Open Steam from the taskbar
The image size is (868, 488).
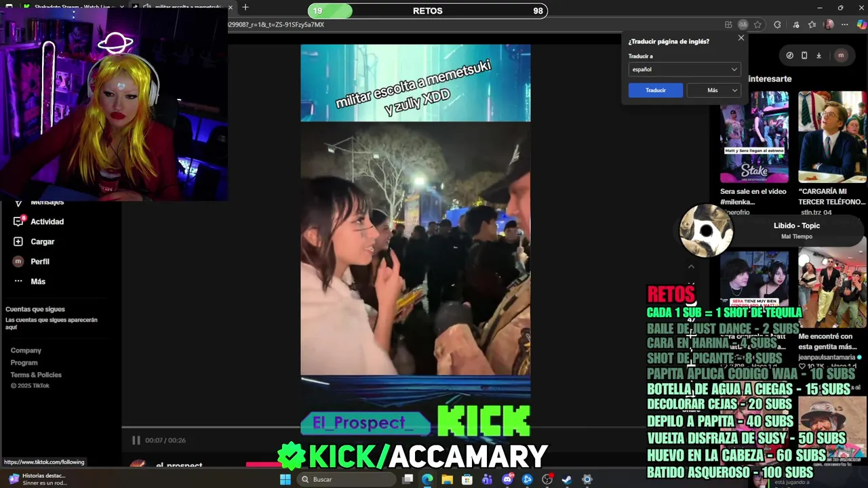click(x=567, y=479)
